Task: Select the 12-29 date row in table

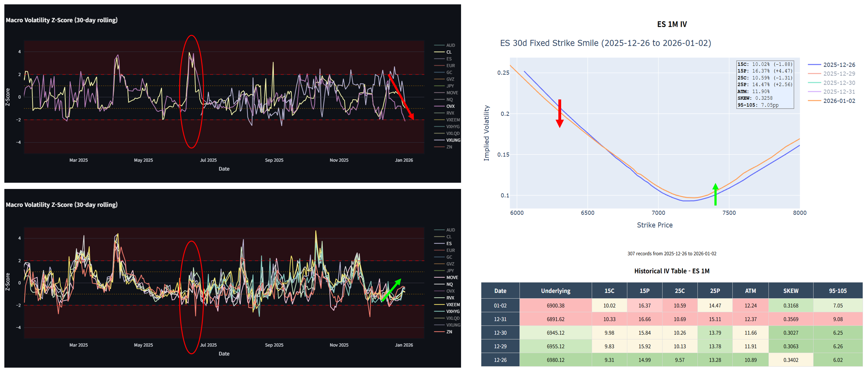Action: click(672, 346)
